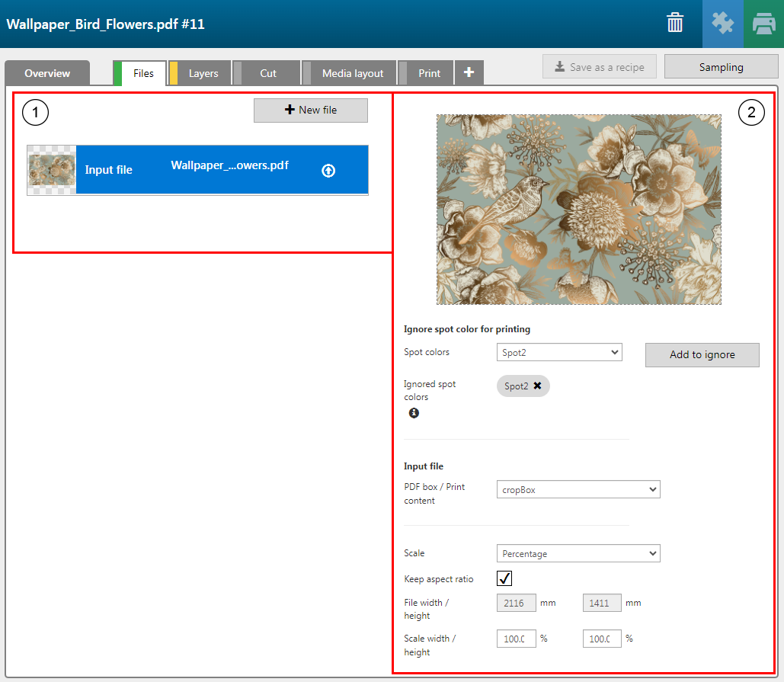Select the Wallpaper input file thumbnail

click(x=52, y=170)
